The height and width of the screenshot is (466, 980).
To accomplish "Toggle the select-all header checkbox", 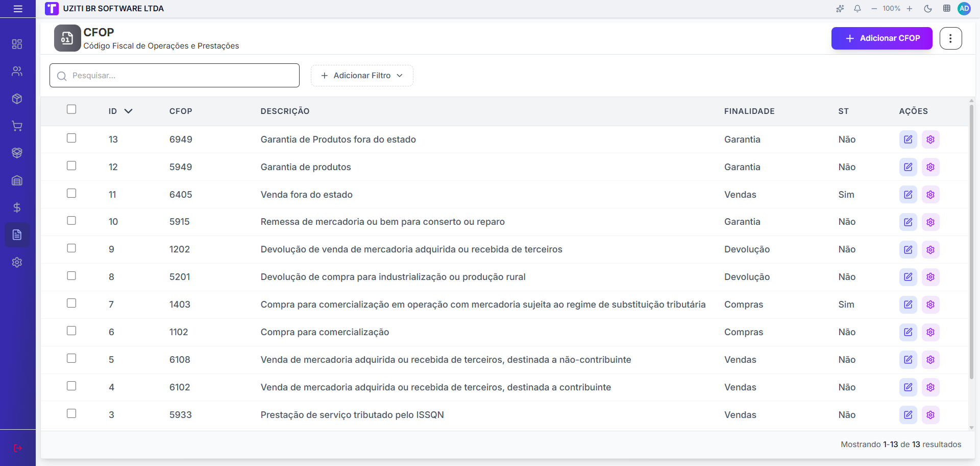I will pyautogui.click(x=71, y=109).
